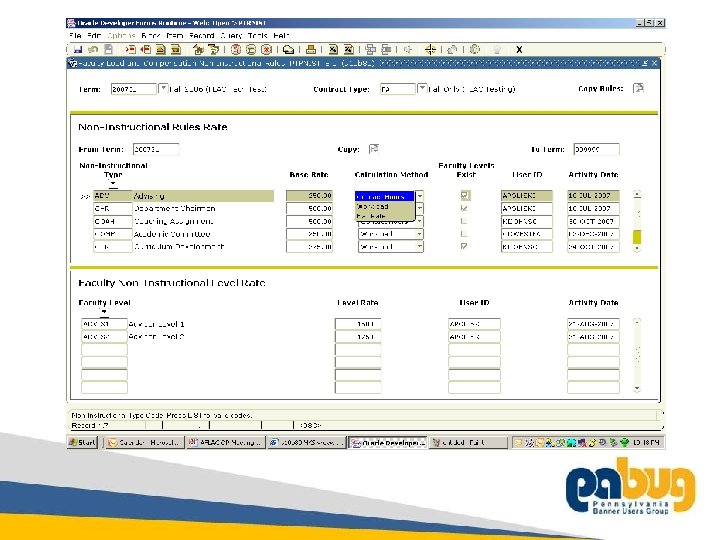Click the crosshair toolbar icon
The height and width of the screenshot is (540, 720).
(430, 49)
